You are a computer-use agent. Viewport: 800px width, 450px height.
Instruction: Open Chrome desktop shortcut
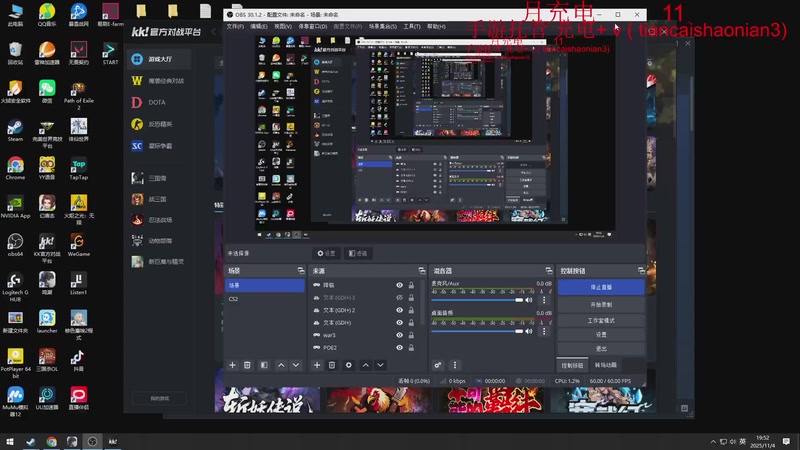pos(15,169)
